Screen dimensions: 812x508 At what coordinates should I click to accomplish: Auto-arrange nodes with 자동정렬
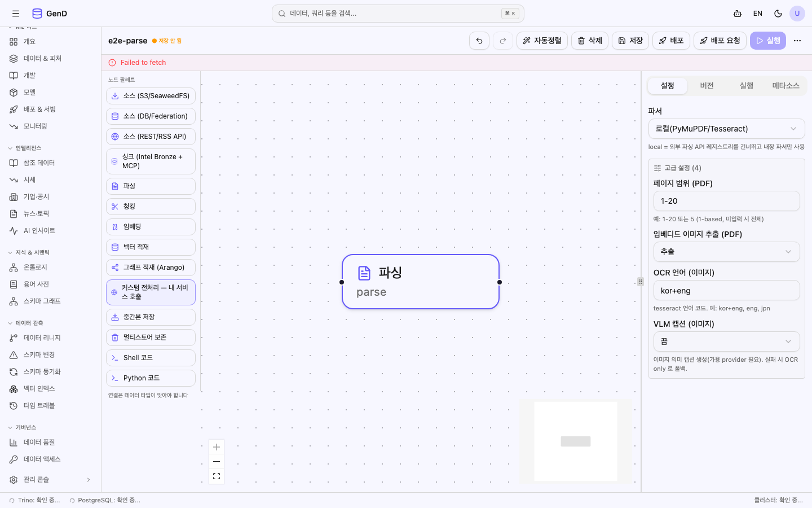542,41
